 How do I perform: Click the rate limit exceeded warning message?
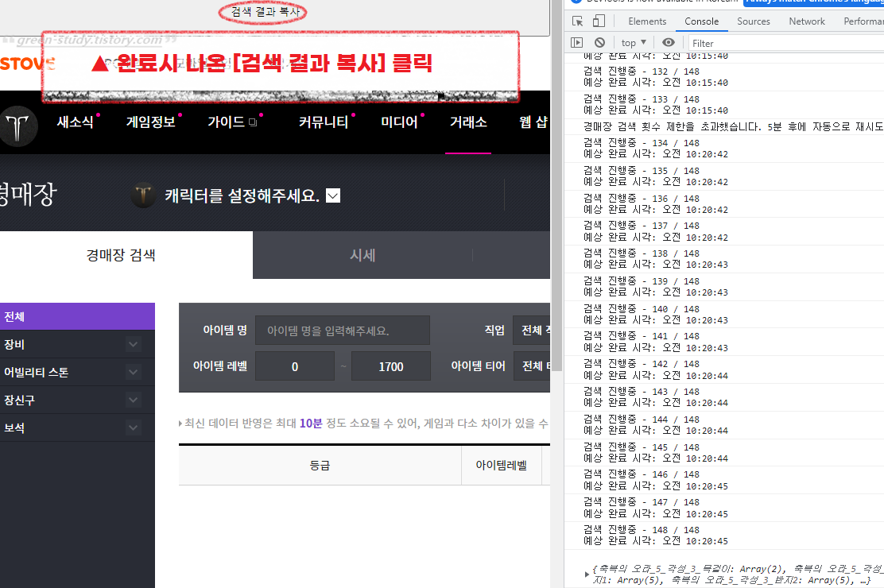[x=733, y=127]
